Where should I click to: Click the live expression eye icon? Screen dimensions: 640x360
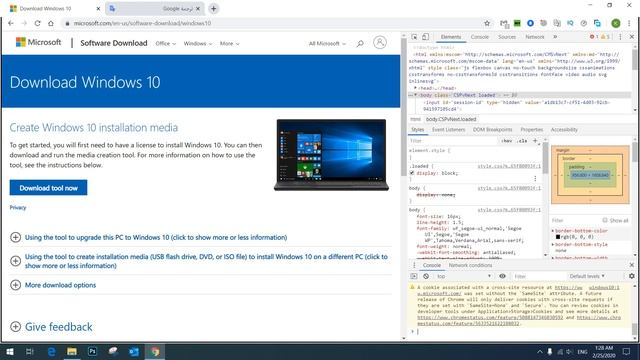502,276
